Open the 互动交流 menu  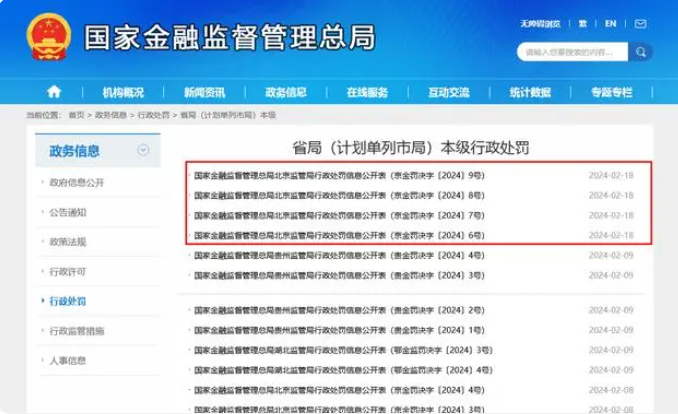click(449, 92)
